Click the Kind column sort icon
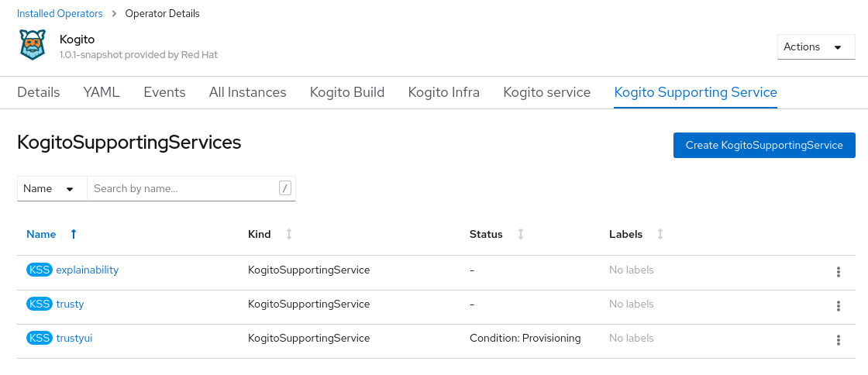The height and width of the screenshot is (375, 868). [288, 234]
